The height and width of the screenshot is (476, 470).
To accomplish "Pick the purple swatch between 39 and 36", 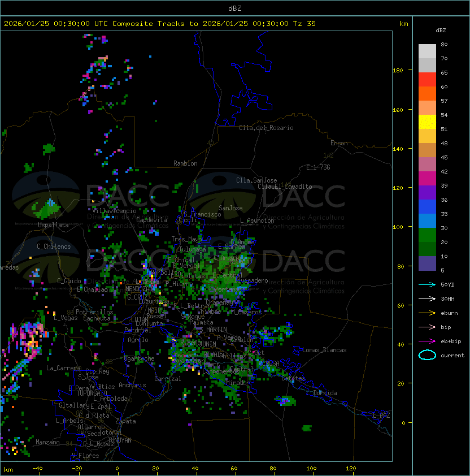I will click(427, 193).
